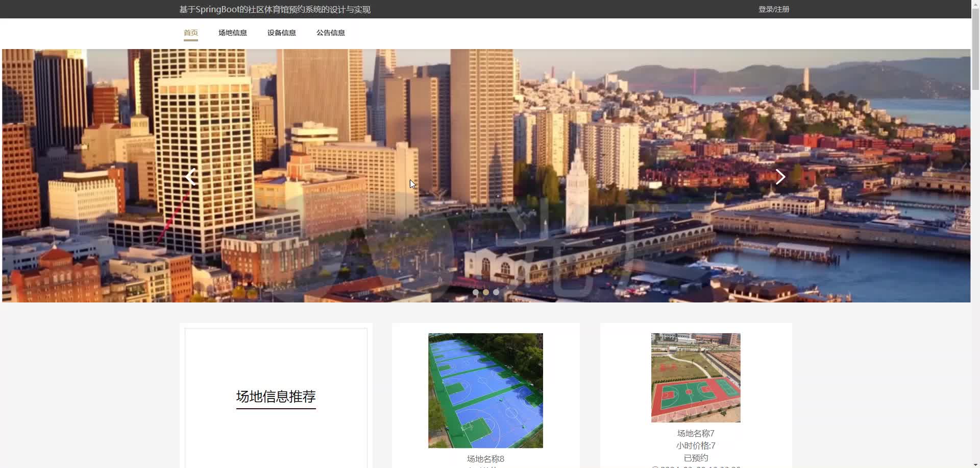The height and width of the screenshot is (468, 980).
Task: Open the 场地名称7 court thumbnail
Action: click(x=696, y=378)
